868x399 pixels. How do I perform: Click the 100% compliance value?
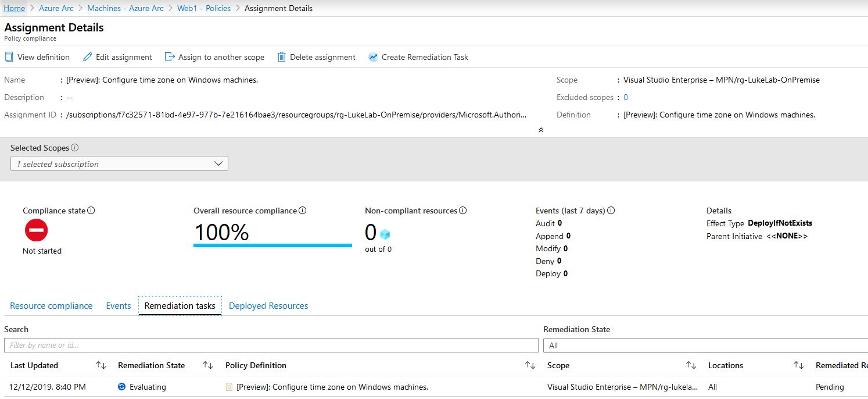(x=221, y=232)
